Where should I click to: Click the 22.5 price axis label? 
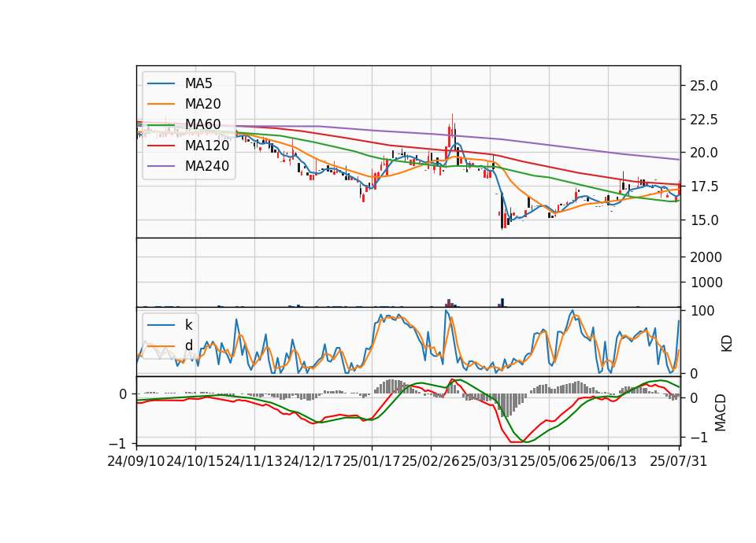tap(703, 120)
